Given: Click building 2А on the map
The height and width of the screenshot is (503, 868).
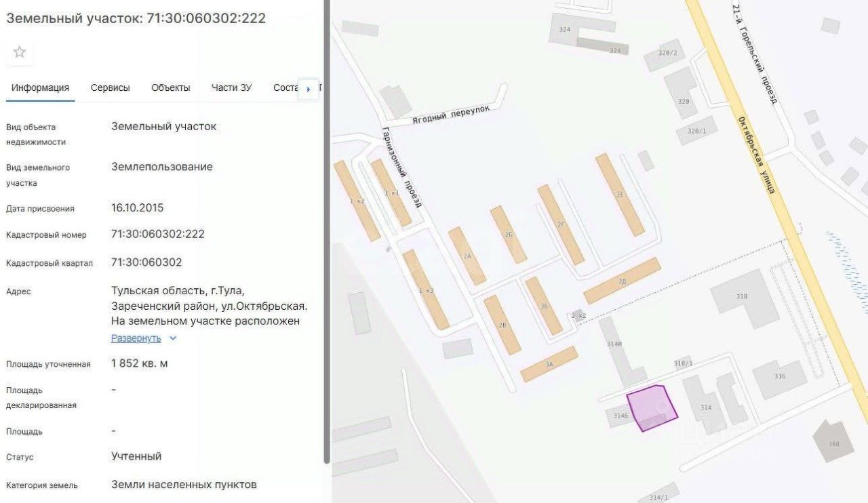Looking at the screenshot, I should point(467,256).
